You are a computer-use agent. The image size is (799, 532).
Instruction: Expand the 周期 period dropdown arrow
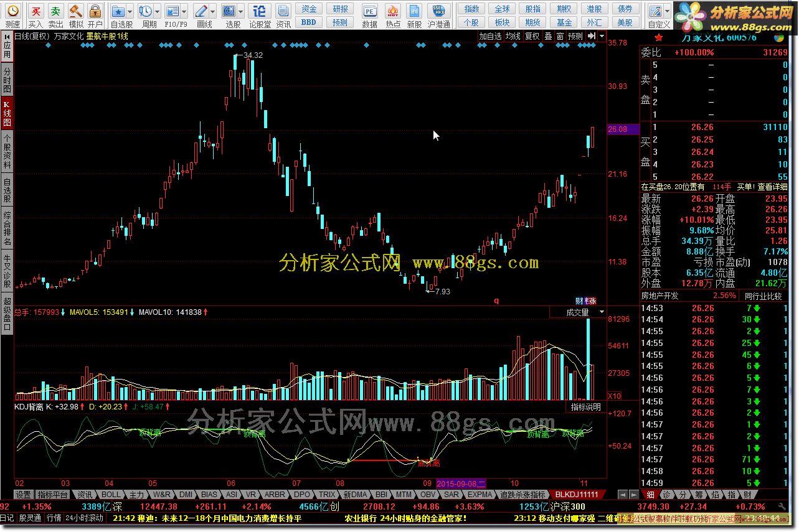click(157, 11)
